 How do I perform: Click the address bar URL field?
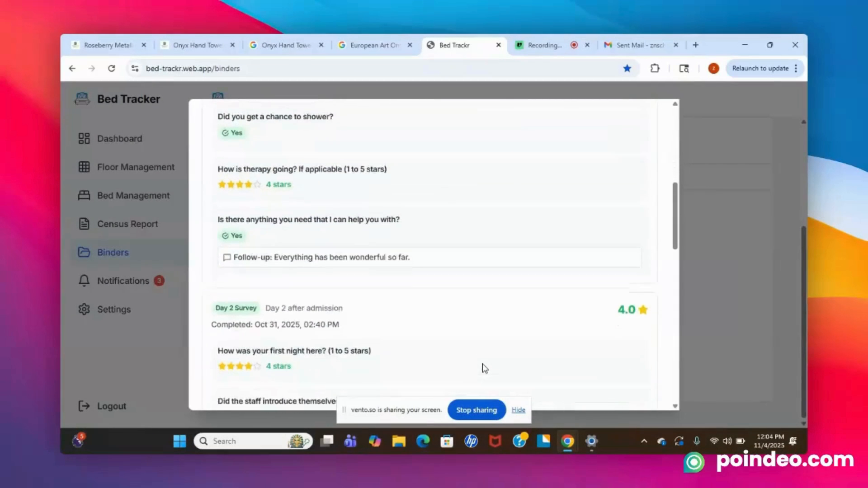pyautogui.click(x=193, y=68)
